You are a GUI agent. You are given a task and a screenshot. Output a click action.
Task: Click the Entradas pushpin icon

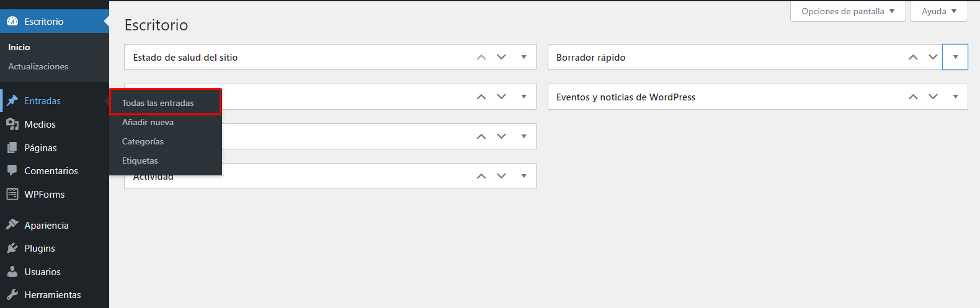pos(12,100)
